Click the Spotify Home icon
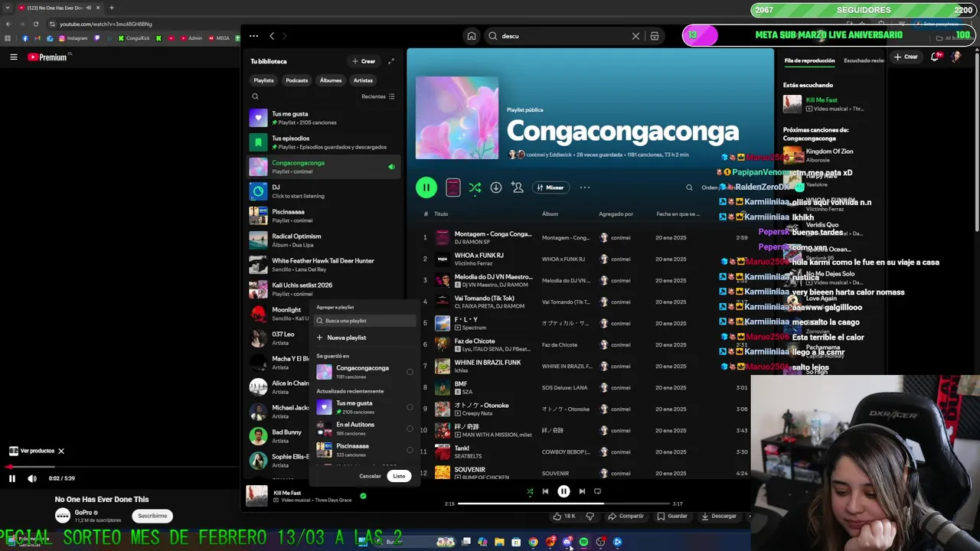Image resolution: width=980 pixels, height=551 pixels. (x=472, y=36)
